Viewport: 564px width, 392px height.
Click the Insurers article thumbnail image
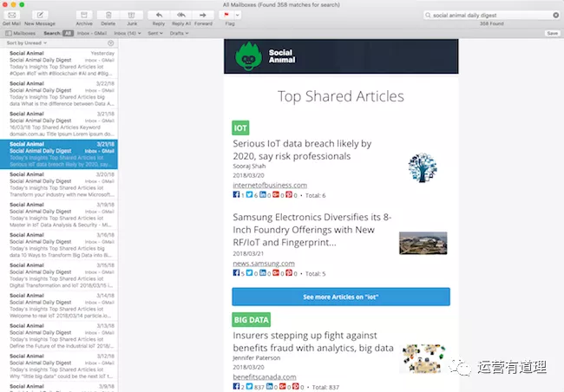point(423,358)
